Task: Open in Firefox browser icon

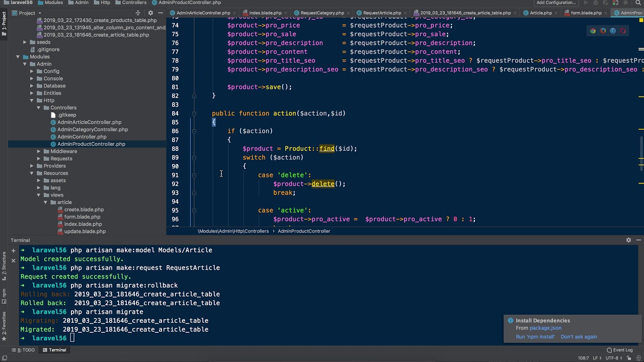Action: coord(603,31)
